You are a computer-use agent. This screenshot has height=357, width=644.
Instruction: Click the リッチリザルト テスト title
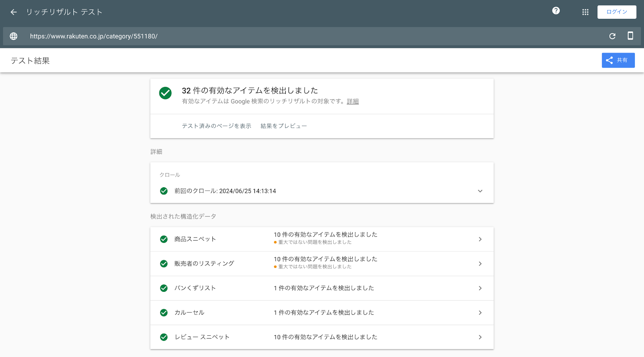click(x=64, y=12)
